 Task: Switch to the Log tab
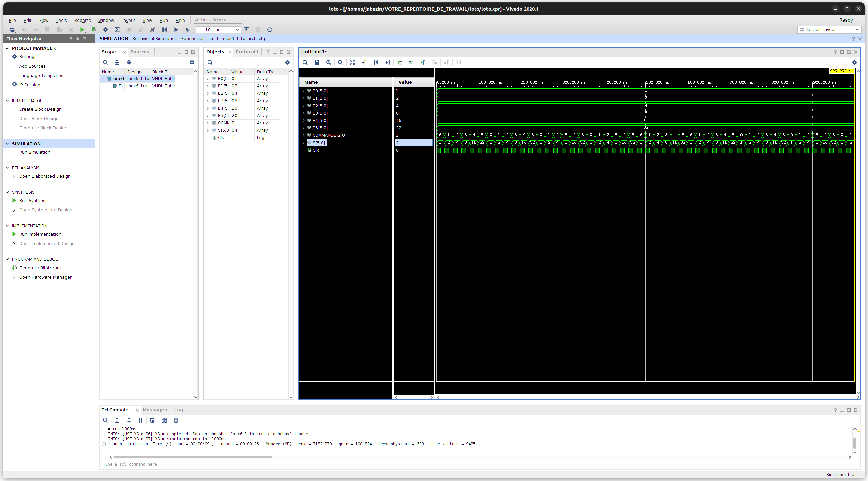[x=179, y=410]
